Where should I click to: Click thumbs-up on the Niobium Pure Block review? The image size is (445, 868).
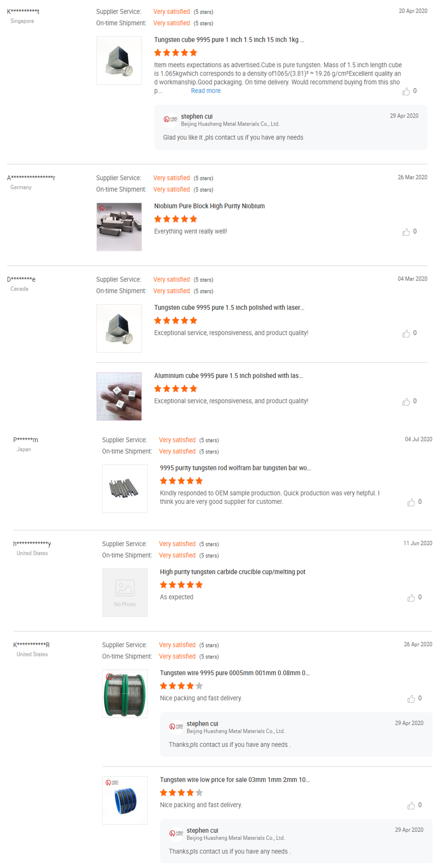(x=406, y=232)
